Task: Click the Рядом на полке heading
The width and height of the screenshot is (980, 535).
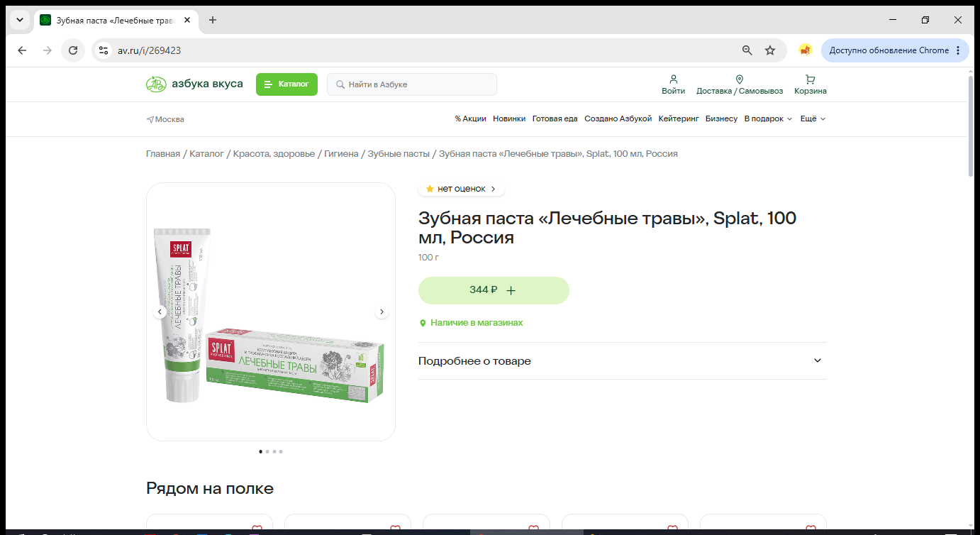Action: tap(210, 488)
